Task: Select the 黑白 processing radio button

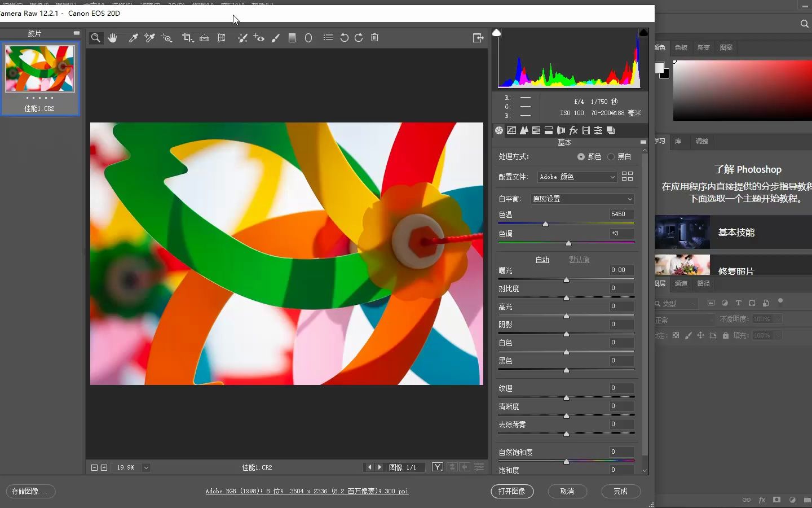Action: 612,156
